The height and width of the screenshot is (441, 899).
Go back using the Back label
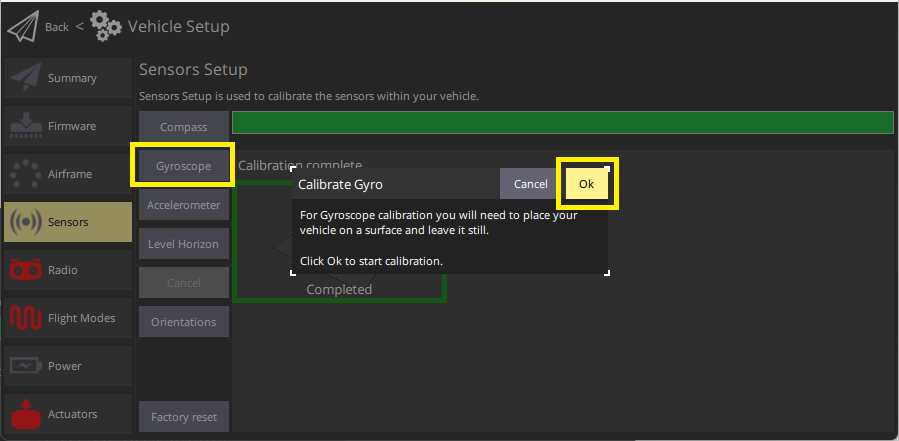(57, 27)
